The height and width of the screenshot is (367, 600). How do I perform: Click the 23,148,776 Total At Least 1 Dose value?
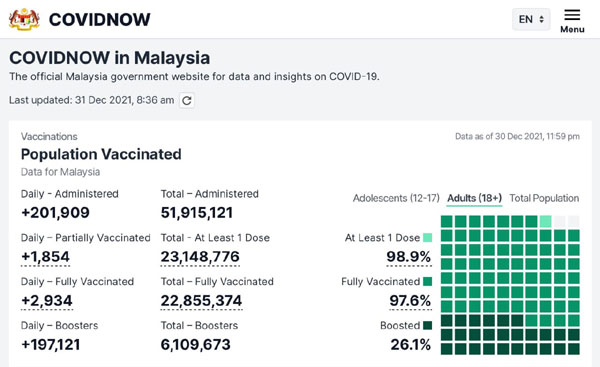tap(200, 257)
